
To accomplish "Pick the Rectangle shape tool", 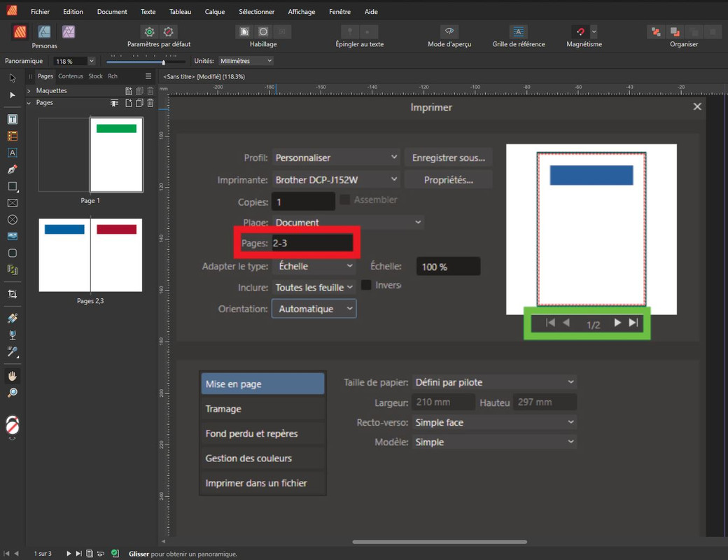I will 13,186.
